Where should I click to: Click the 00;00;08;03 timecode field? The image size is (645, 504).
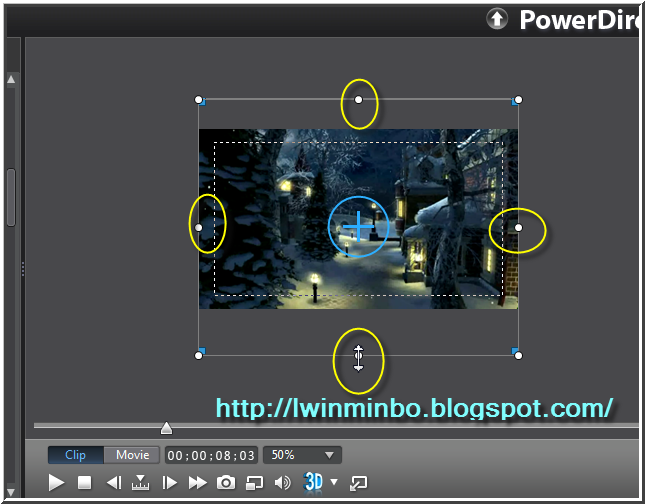coord(211,455)
